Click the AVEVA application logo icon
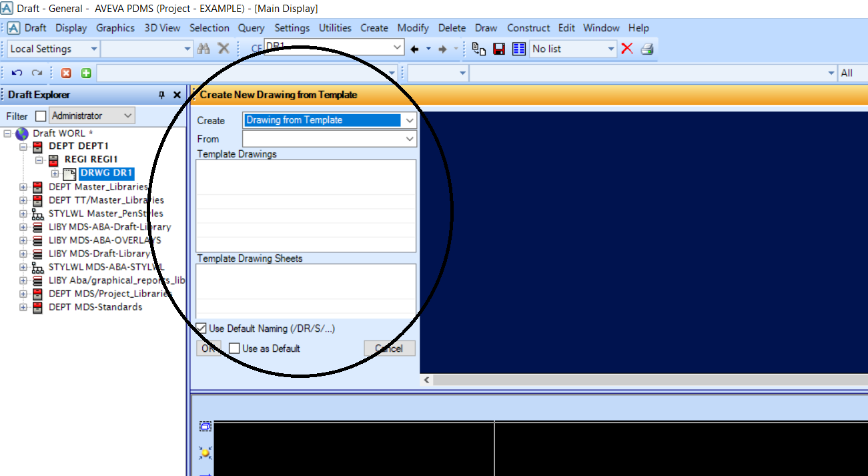Viewport: 868px width, 476px height. pyautogui.click(x=13, y=28)
